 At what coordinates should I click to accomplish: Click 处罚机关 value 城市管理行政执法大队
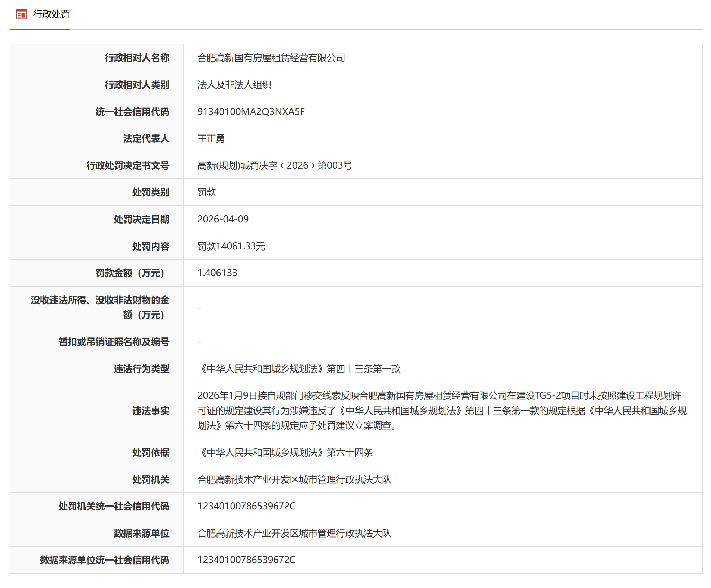[x=294, y=479]
